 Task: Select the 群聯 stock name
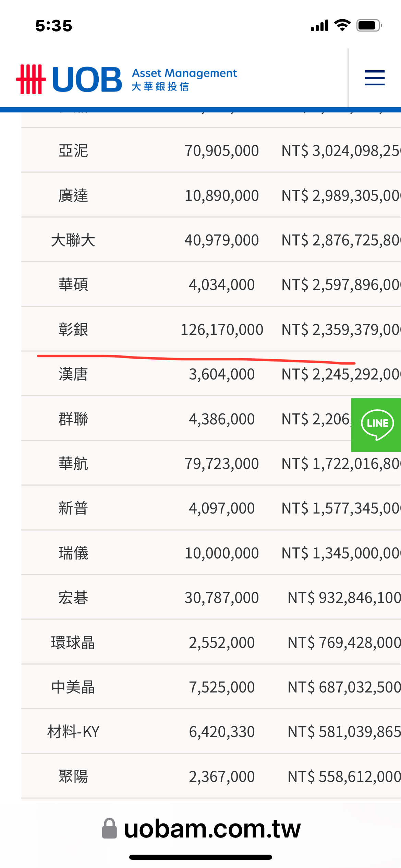[x=73, y=419]
